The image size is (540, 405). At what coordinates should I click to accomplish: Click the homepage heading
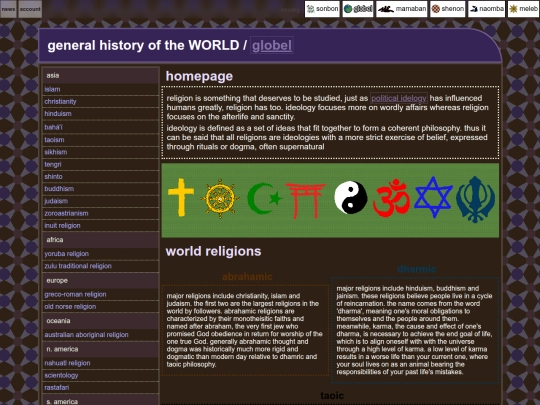click(199, 76)
